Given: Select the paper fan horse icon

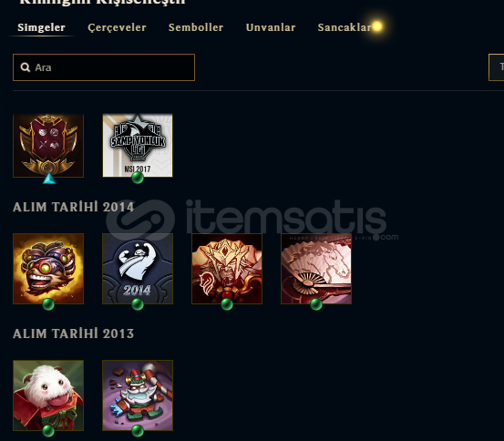Looking at the screenshot, I should coord(316,269).
